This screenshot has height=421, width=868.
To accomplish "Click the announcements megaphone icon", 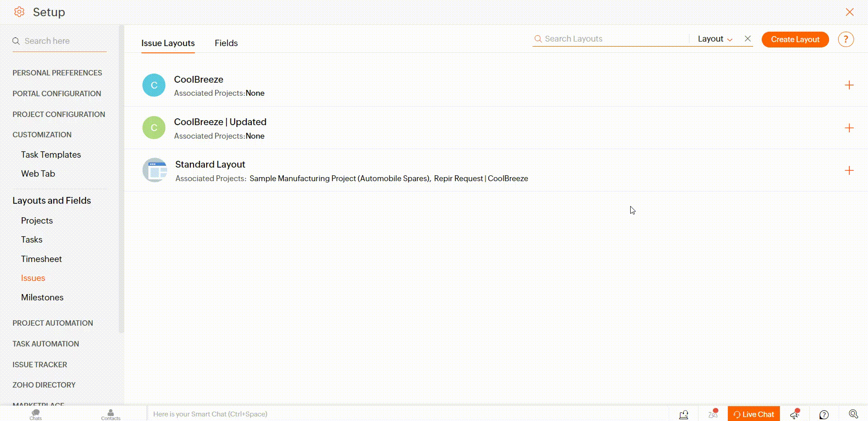I will click(795, 414).
